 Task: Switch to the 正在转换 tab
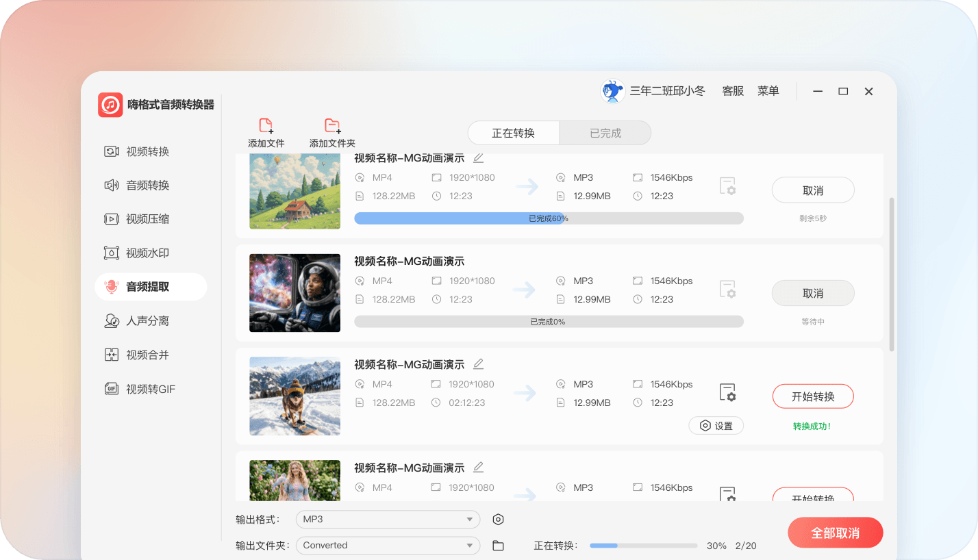(x=514, y=133)
